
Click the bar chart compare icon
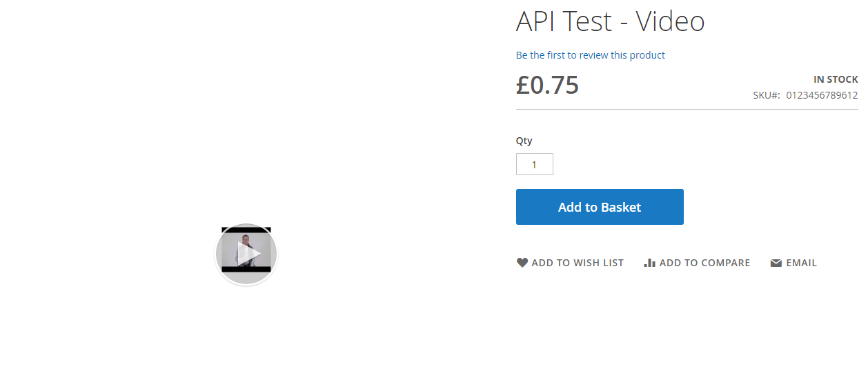[x=649, y=263]
